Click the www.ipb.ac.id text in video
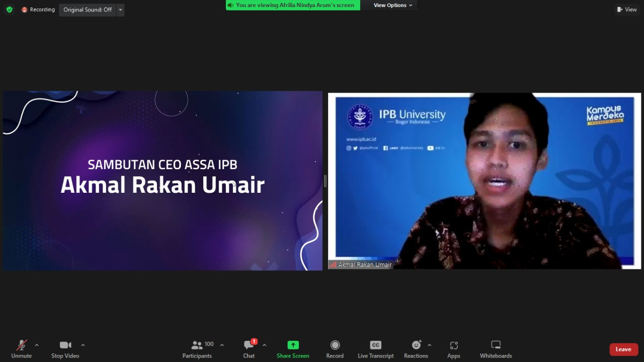The height and width of the screenshot is (362, 644). (x=361, y=139)
